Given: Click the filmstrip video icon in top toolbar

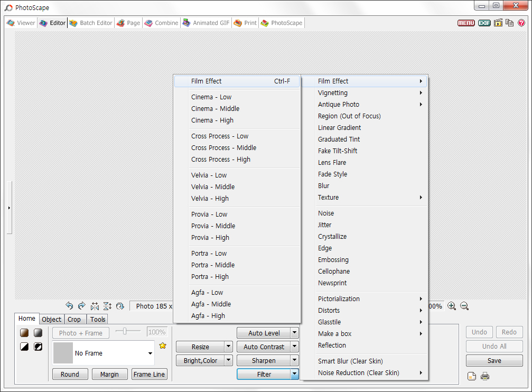Looking at the screenshot, I should (498, 23).
